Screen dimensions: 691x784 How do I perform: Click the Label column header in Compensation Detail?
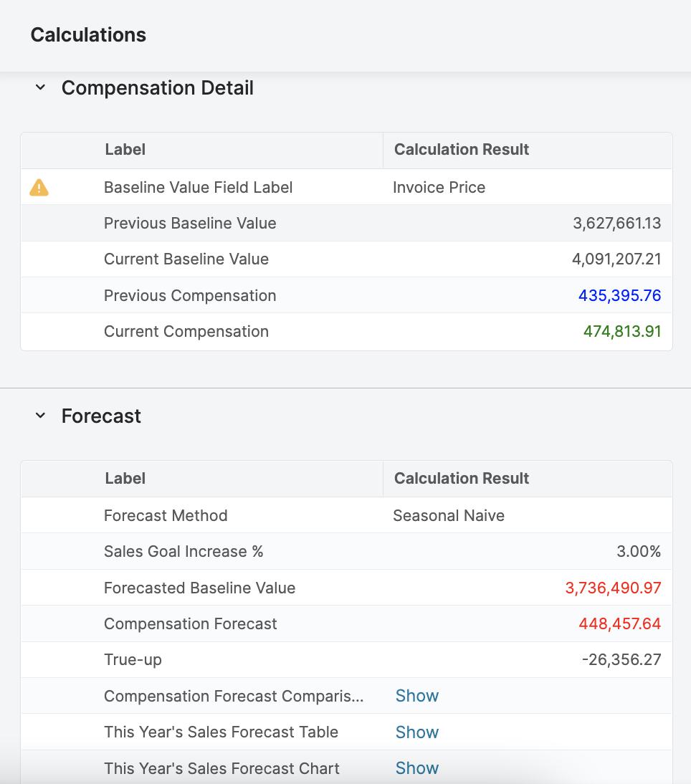(125, 150)
